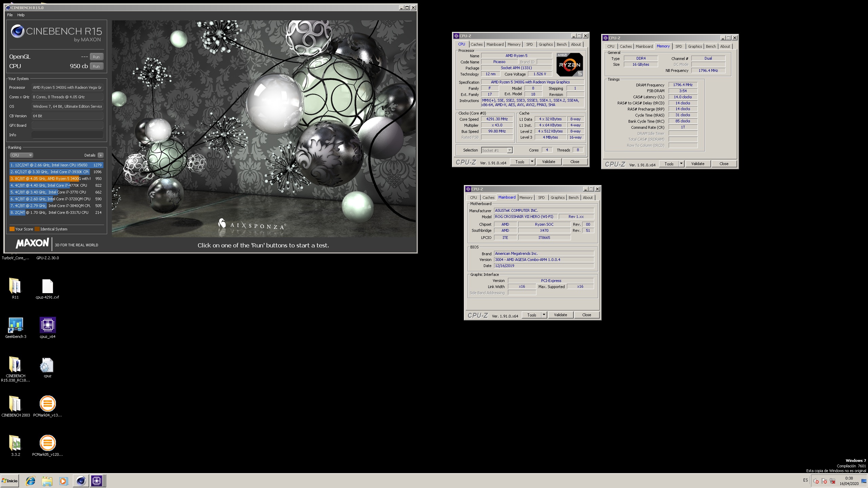Click Validate in the Mainboard window

tap(560, 315)
